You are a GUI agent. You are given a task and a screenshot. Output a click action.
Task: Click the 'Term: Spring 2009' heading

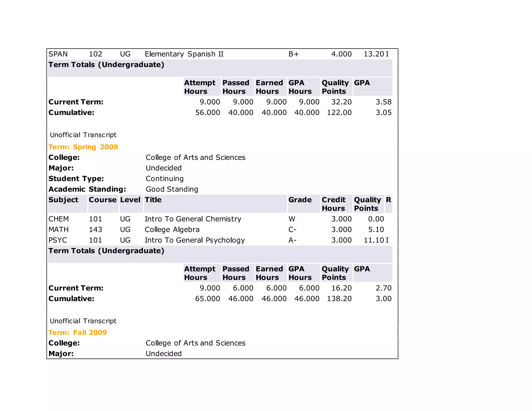pos(83,147)
